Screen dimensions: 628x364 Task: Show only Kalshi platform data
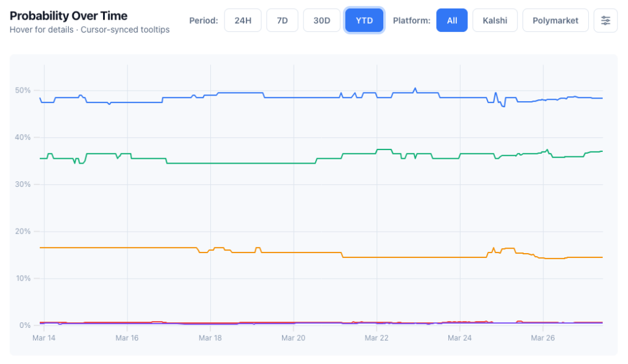[x=495, y=20]
